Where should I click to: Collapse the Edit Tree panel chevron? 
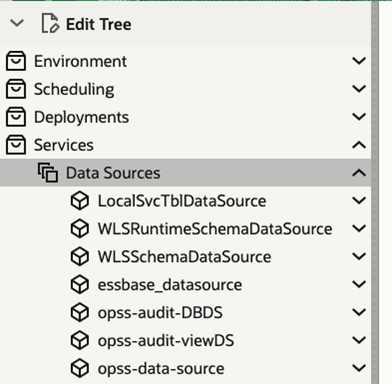17,23
